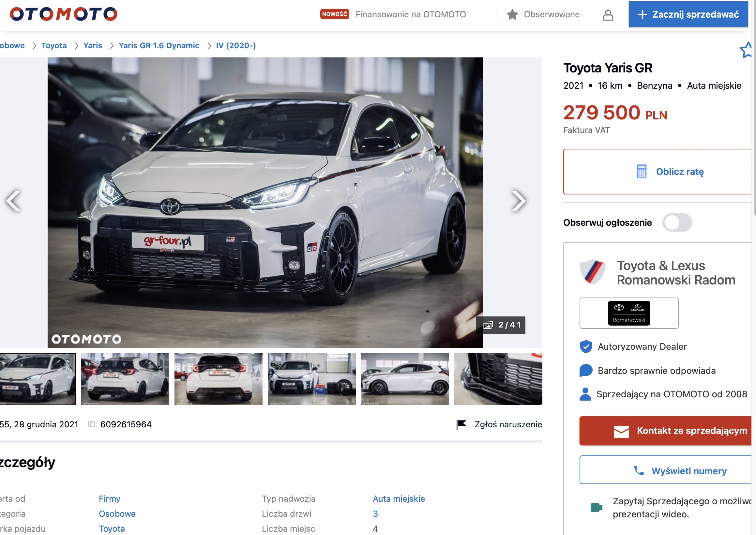
Task: Go to Toyota breadcrumb
Action: (x=54, y=45)
